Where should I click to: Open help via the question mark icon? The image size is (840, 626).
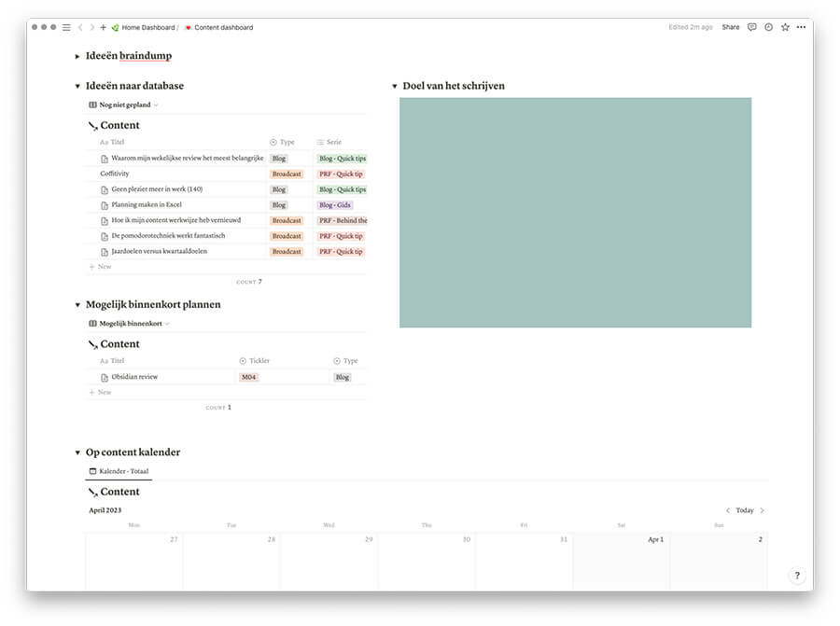tap(796, 575)
